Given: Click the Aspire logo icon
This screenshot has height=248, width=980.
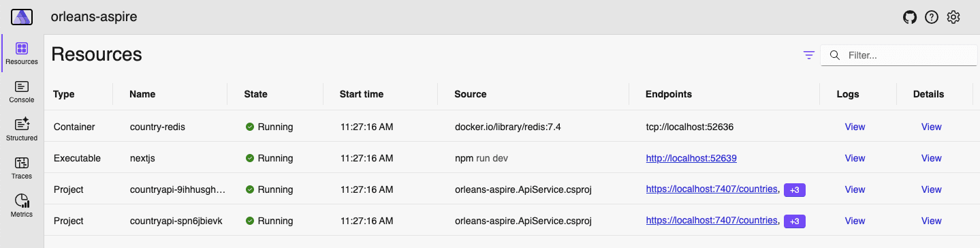Looking at the screenshot, I should click(x=22, y=17).
